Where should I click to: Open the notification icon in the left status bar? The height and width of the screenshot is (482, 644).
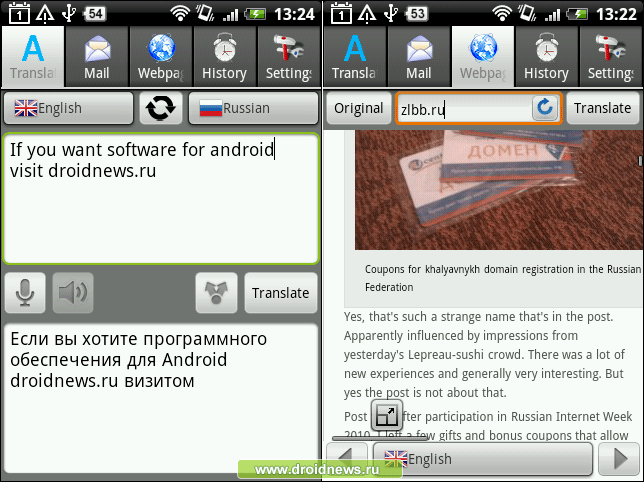14,13
